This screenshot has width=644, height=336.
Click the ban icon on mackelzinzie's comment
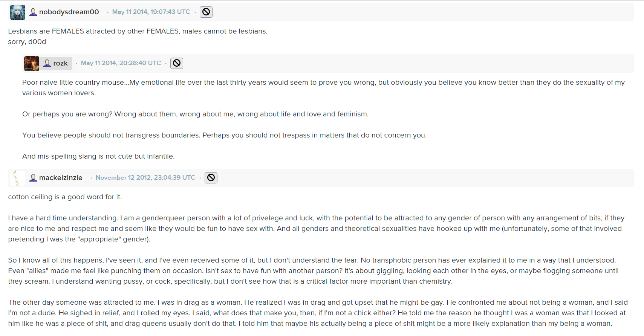point(211,178)
